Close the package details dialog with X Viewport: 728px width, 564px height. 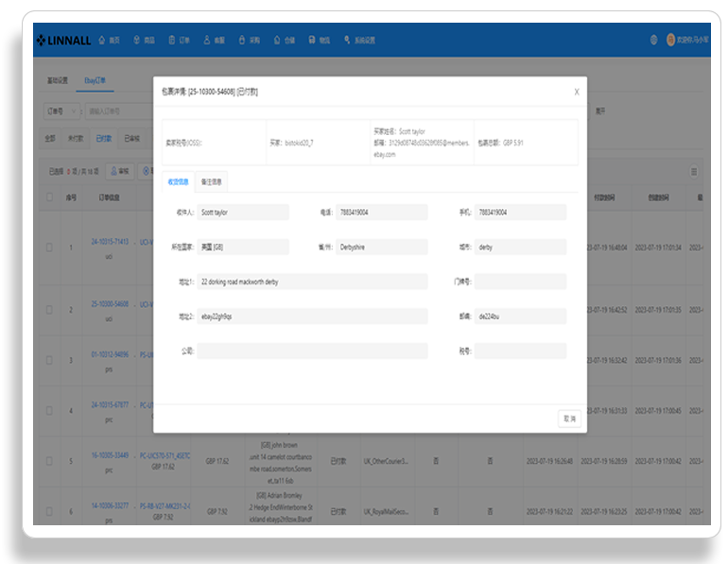tap(577, 92)
